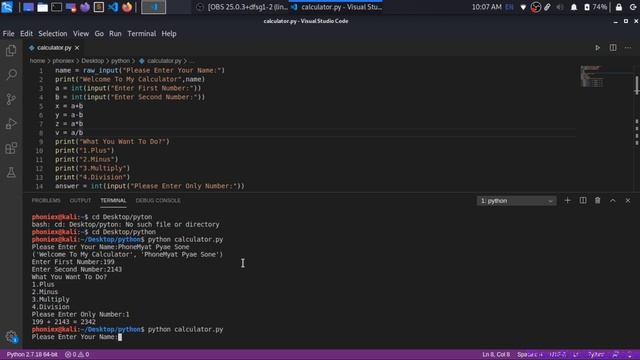This screenshot has height=360, width=640.
Task: Open notifications bell in status bar
Action: (x=630, y=354)
